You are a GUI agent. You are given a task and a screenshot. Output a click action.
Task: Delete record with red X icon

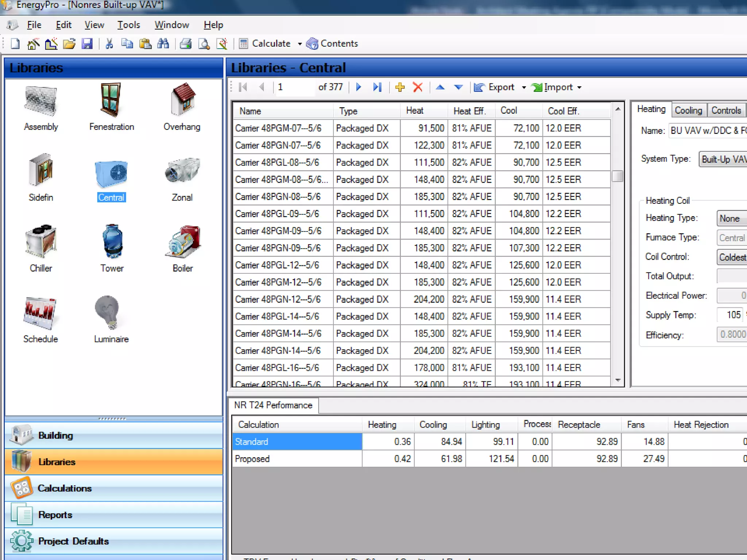click(x=418, y=87)
